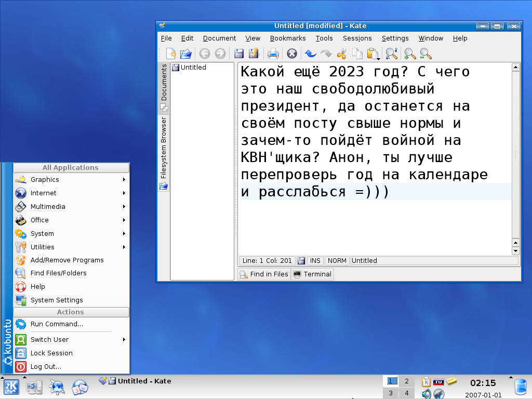
Task: Click the Save As icon with pencil
Action: (x=254, y=54)
